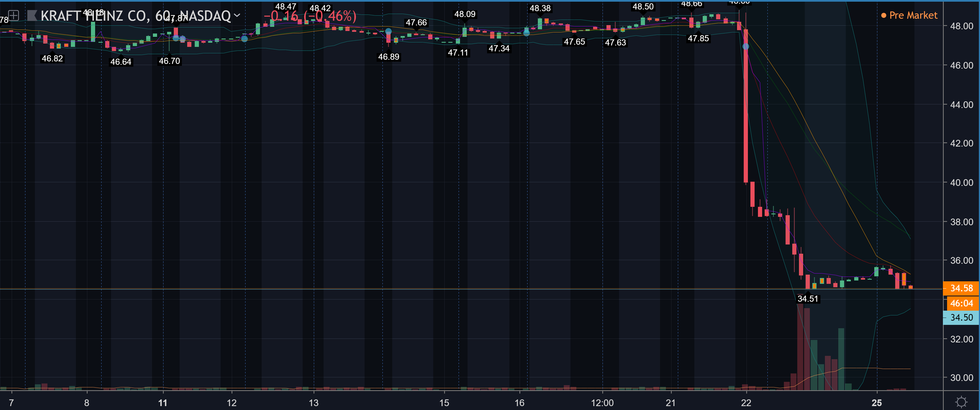
Task: Click the date 22 on the time axis
Action: tap(746, 403)
